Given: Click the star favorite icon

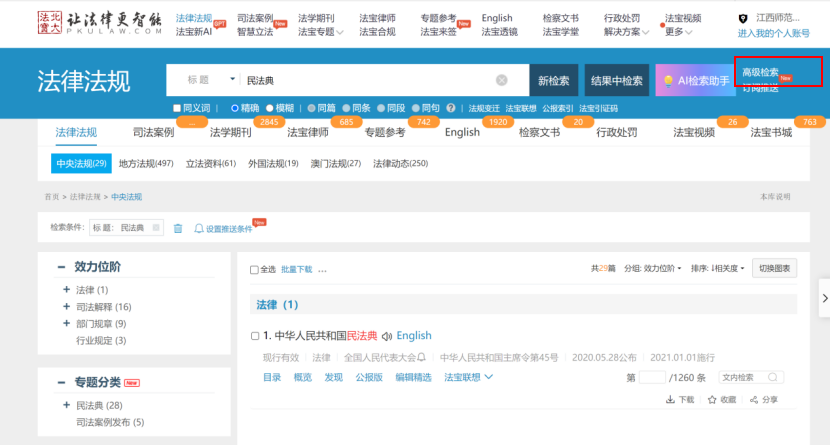Looking at the screenshot, I should 712,399.
